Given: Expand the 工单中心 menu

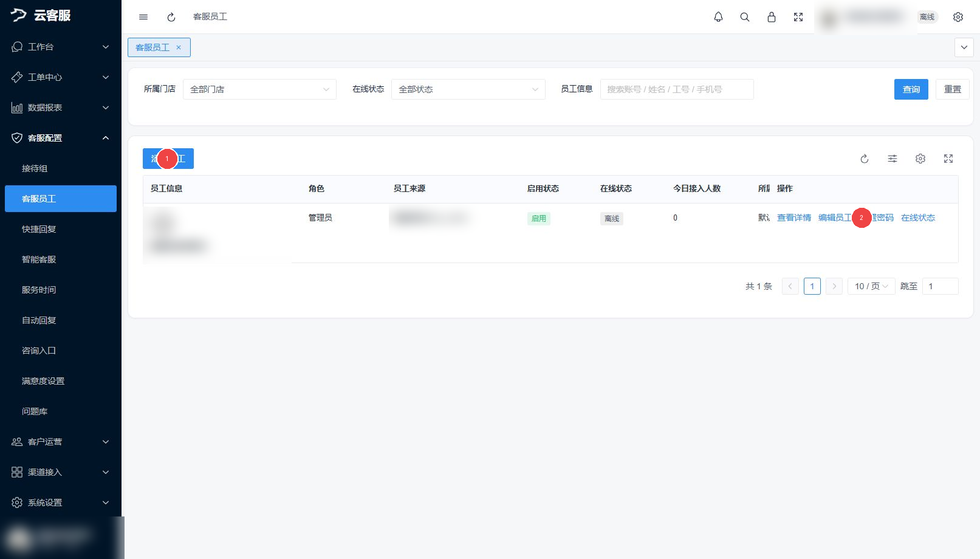Looking at the screenshot, I should click(61, 77).
